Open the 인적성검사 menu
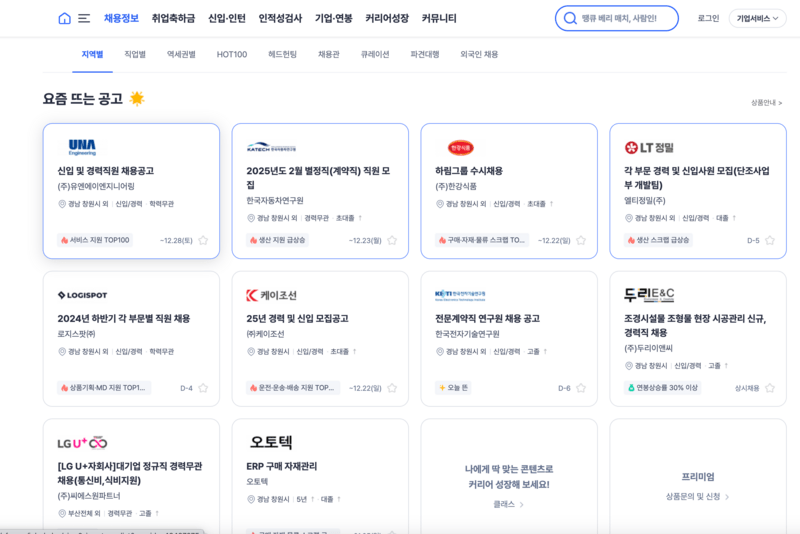The width and height of the screenshot is (800, 534). point(280,18)
